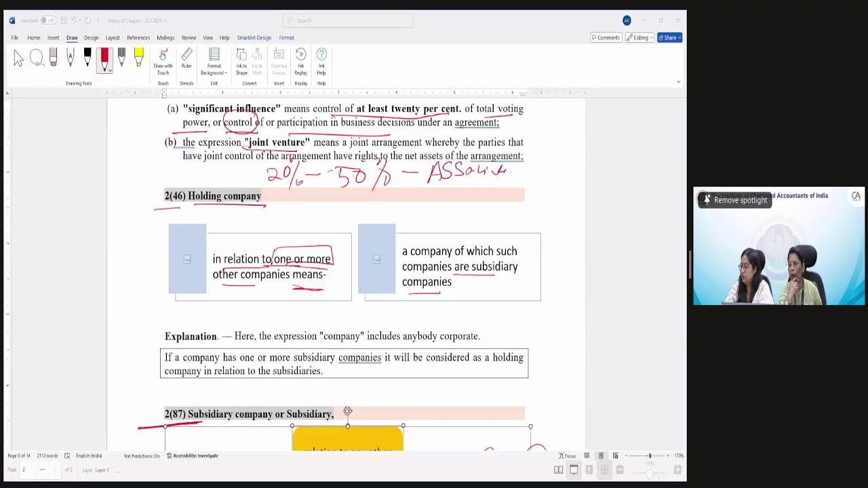Image resolution: width=868 pixels, height=488 pixels.
Task: Switch to Print Layout view
Action: coord(601,456)
